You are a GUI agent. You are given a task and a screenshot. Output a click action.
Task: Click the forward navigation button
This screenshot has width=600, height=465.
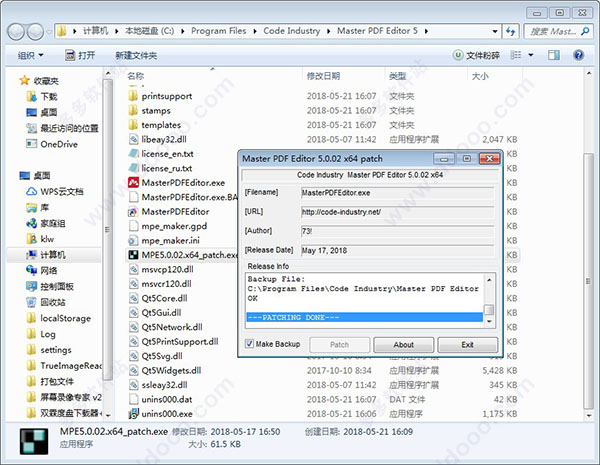(35, 31)
